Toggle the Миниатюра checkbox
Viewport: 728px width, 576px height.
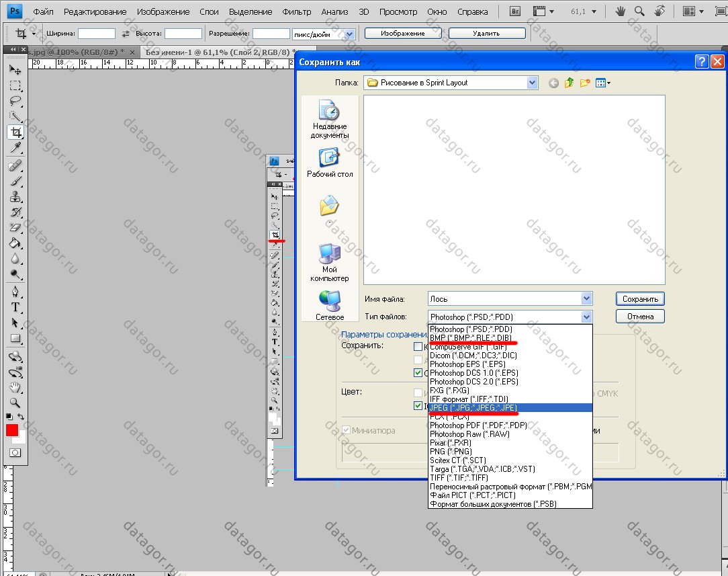pyautogui.click(x=346, y=430)
